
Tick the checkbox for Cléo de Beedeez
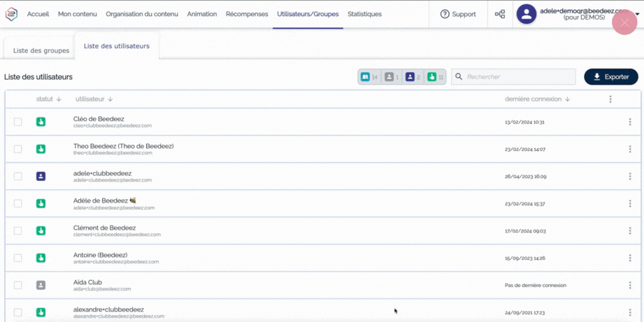(x=18, y=122)
